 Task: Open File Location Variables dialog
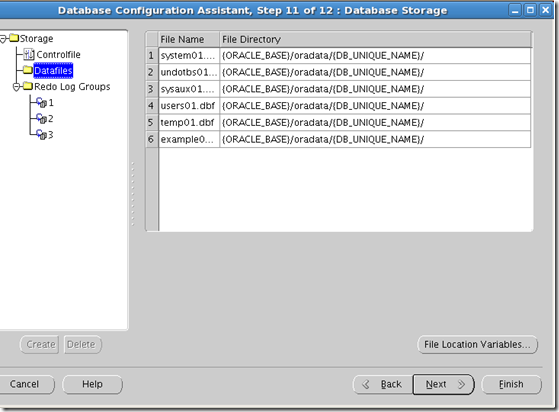pyautogui.click(x=477, y=345)
